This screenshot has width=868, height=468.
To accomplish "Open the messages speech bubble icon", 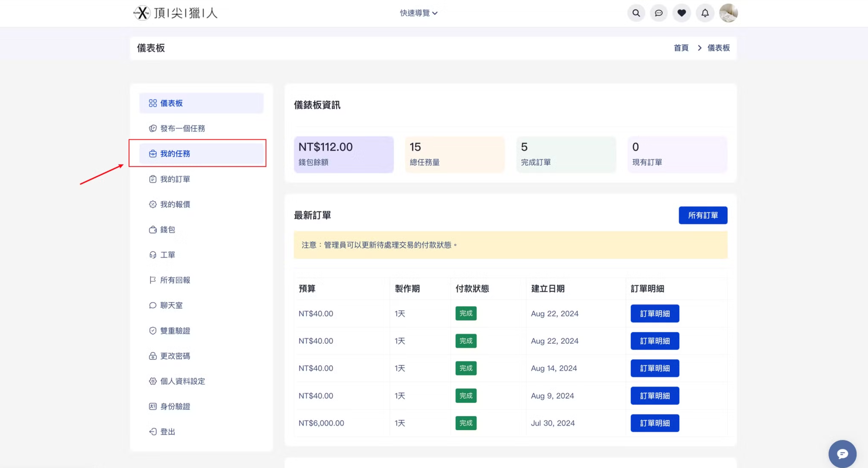I will click(658, 13).
